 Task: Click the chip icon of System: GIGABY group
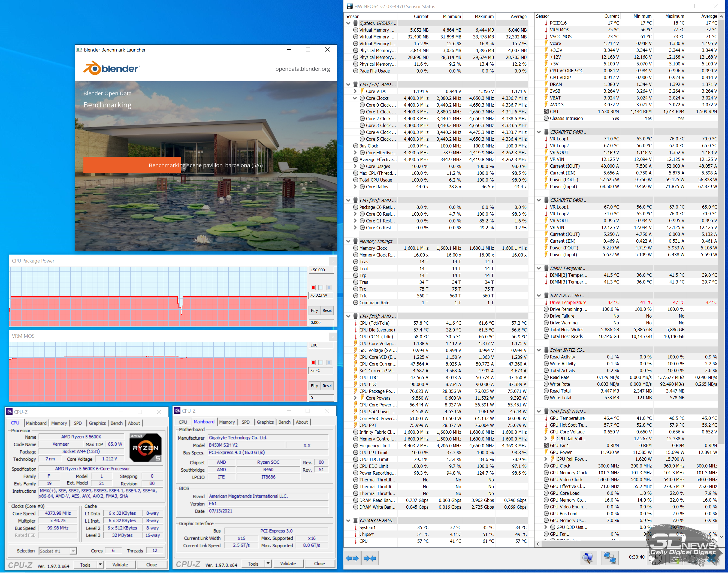point(355,23)
